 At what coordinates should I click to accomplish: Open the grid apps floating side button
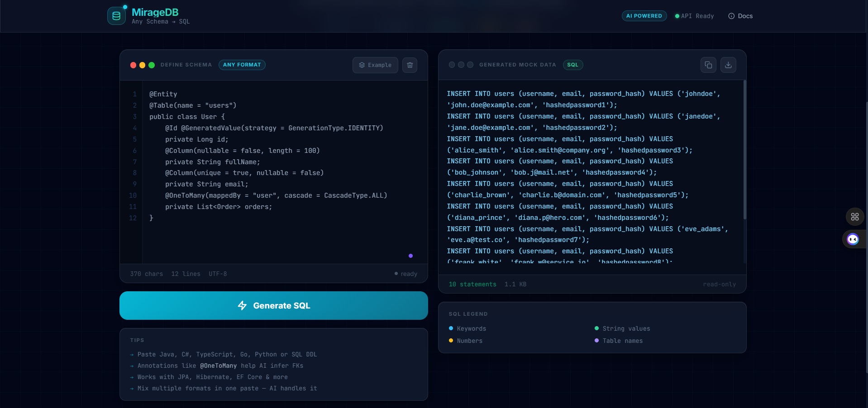[855, 217]
